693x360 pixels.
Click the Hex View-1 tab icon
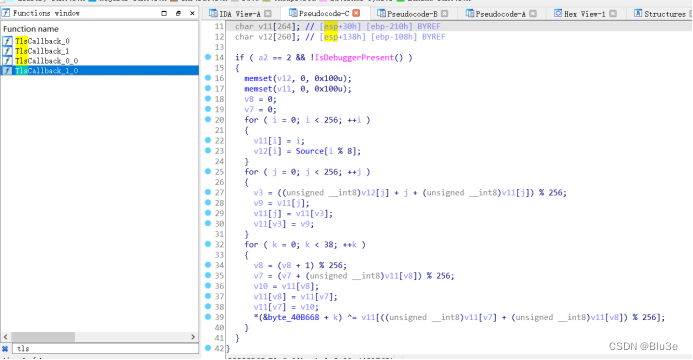[558, 13]
